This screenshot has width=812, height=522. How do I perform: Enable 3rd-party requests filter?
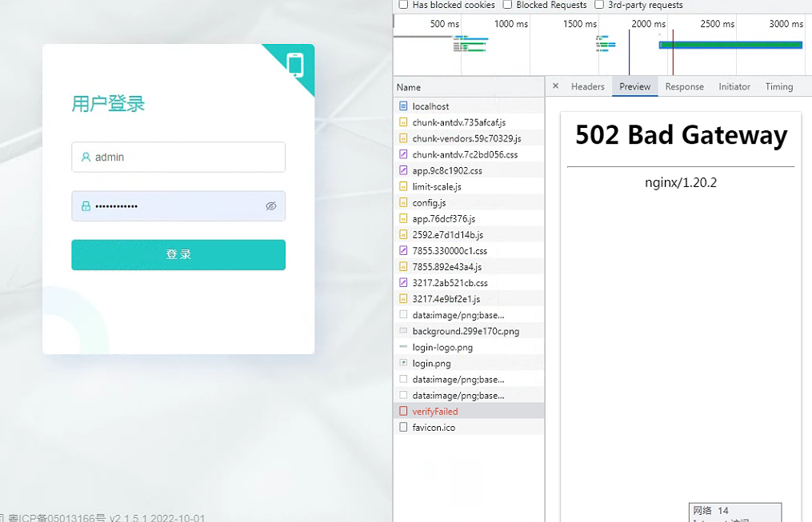[599, 5]
